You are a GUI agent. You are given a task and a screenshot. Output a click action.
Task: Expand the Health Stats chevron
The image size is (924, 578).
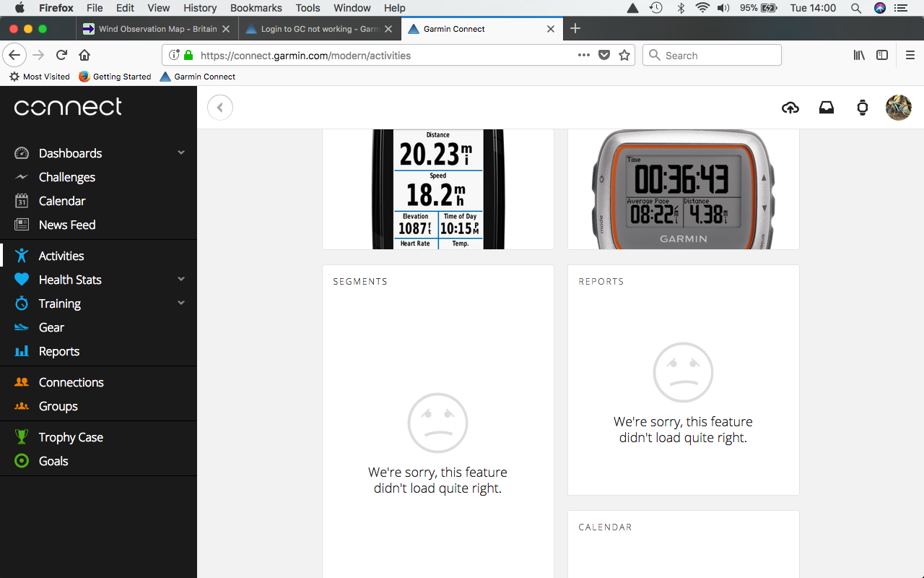181,280
